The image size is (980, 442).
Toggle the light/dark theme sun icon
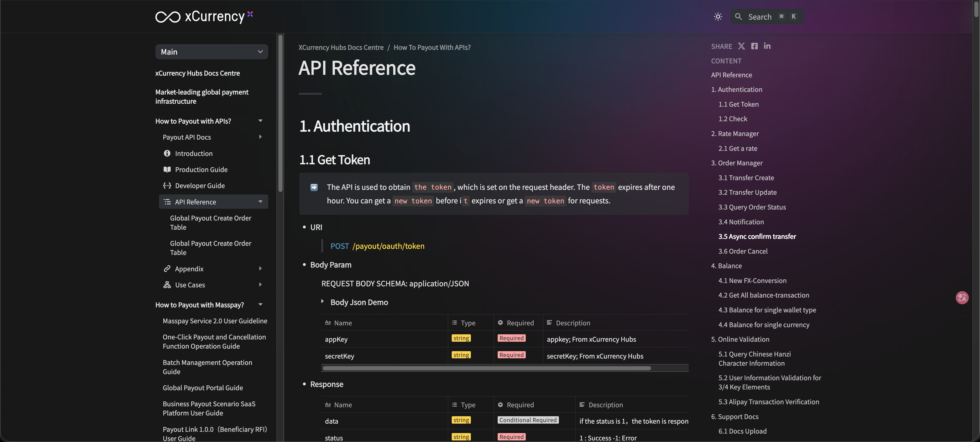717,17
